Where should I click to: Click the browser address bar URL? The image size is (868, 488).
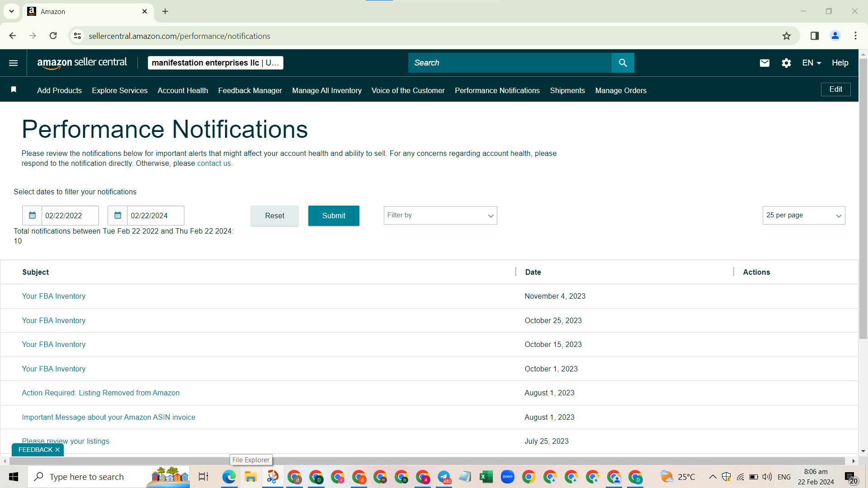click(x=179, y=36)
